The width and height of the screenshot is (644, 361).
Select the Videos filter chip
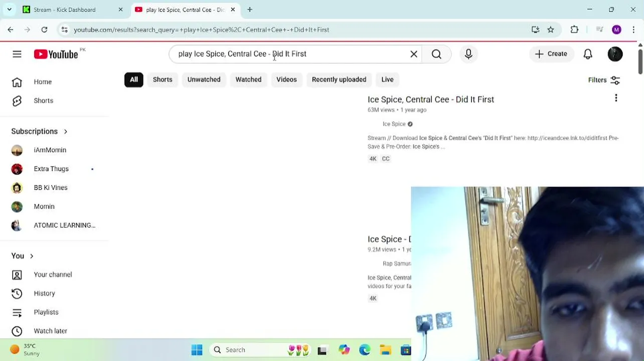click(286, 80)
